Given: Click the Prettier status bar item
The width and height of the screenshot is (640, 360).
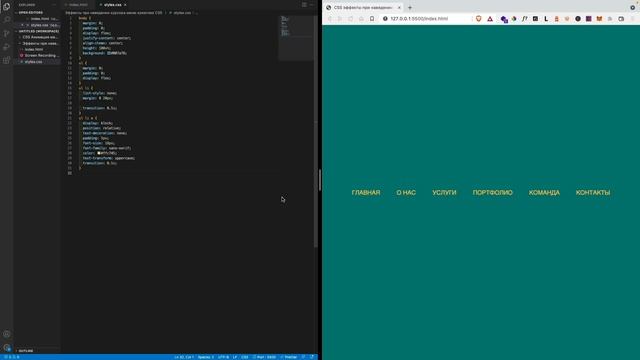Looking at the screenshot, I should [x=289, y=357].
